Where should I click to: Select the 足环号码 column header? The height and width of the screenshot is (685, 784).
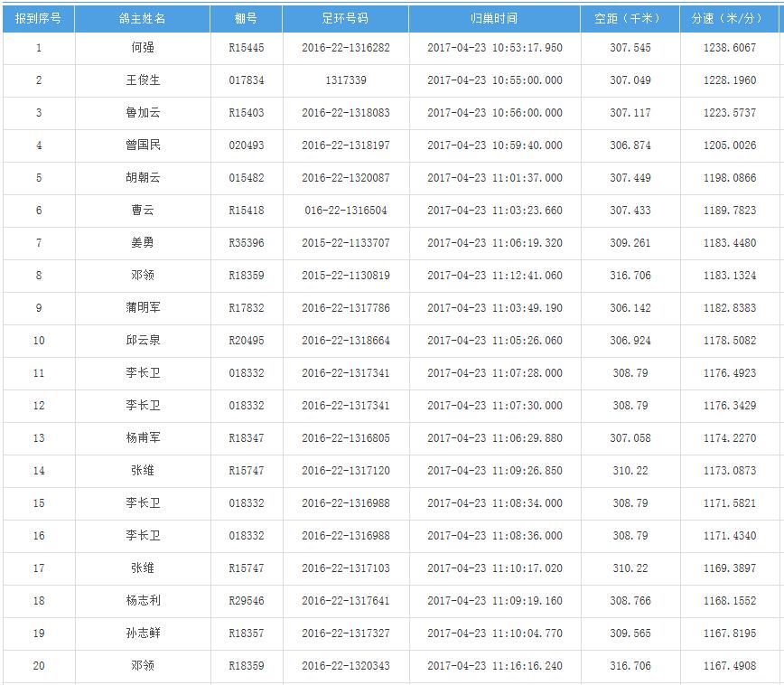(x=345, y=18)
